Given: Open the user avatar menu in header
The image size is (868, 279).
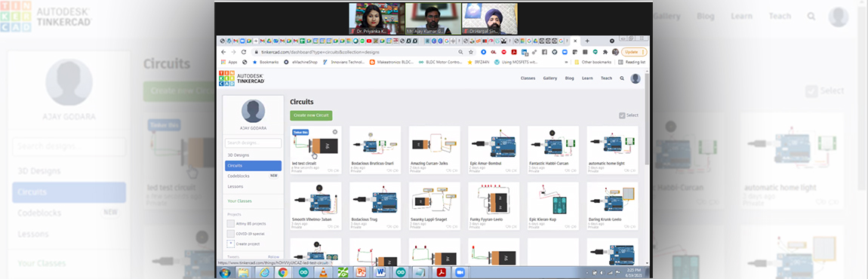Looking at the screenshot, I should click(636, 78).
